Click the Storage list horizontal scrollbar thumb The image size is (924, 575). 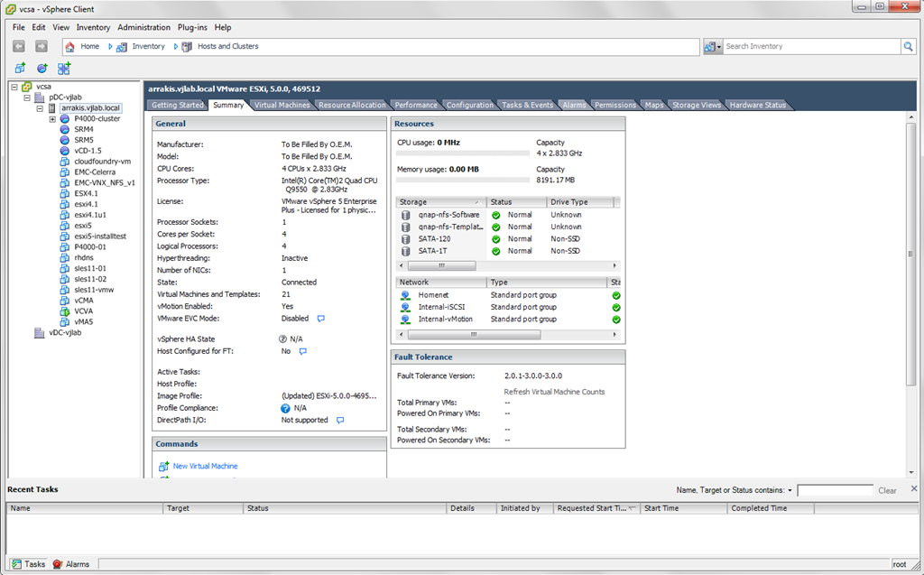(x=442, y=266)
